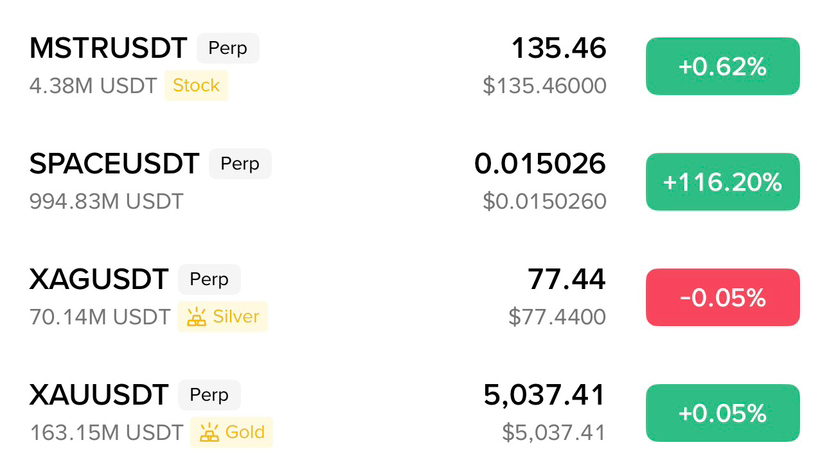The width and height of the screenshot is (829, 474).
Task: Click the 135.46 last price value
Action: click(x=558, y=47)
